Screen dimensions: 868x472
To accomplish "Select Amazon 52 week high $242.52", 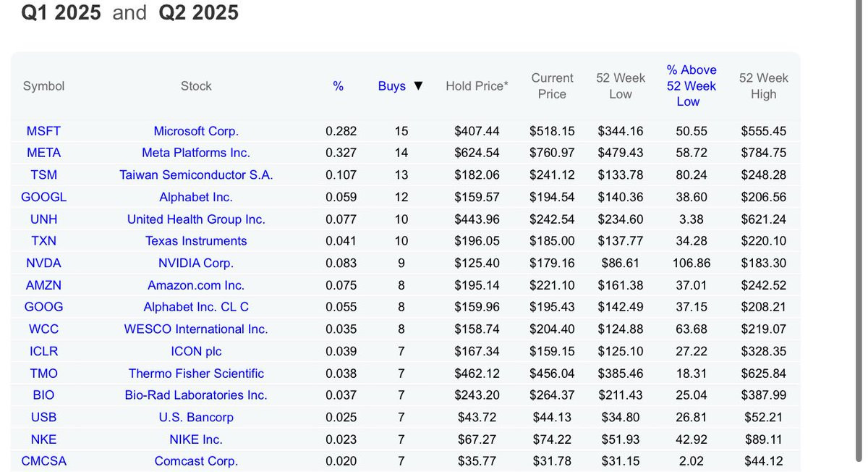I will 763,285.
